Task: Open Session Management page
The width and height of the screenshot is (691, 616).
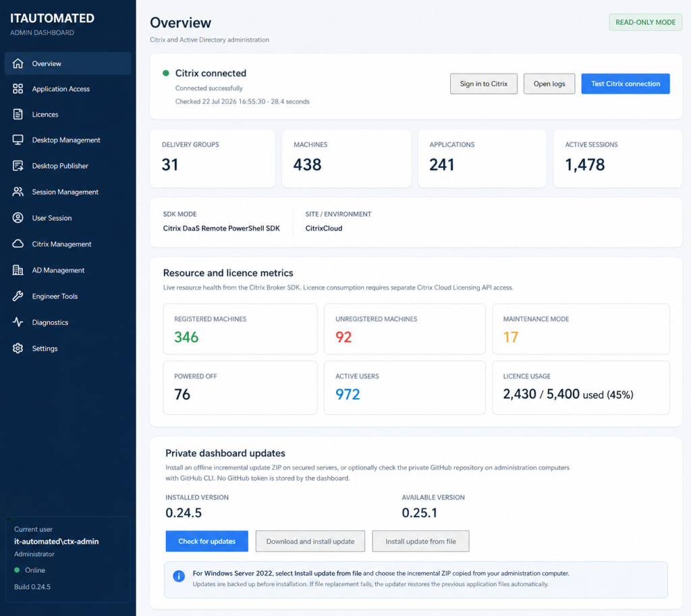Action: tap(68, 192)
